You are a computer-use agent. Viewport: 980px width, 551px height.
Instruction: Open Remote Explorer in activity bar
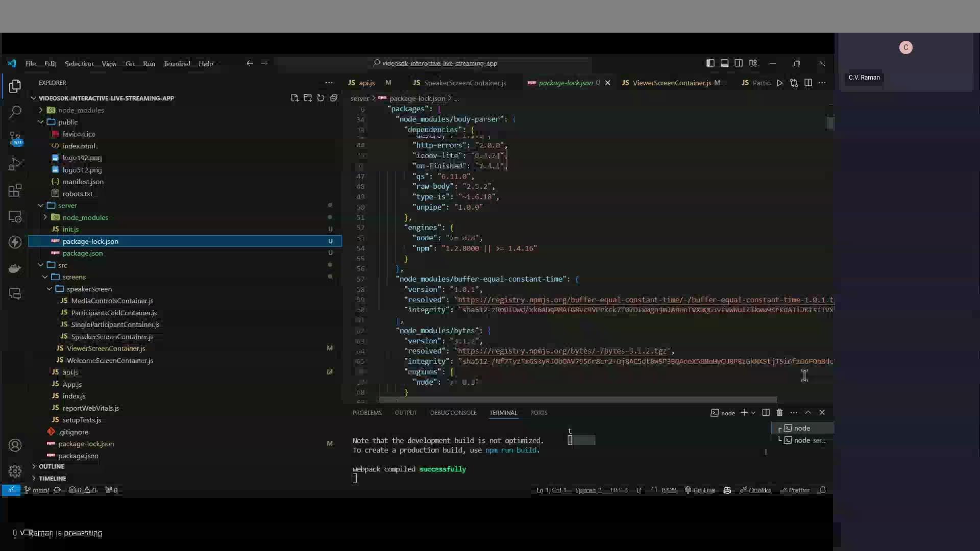[15, 217]
